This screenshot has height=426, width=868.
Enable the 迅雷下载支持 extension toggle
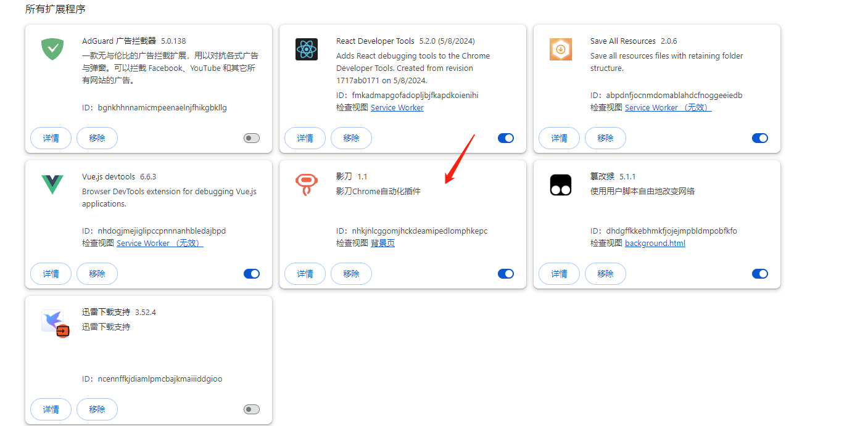click(252, 409)
